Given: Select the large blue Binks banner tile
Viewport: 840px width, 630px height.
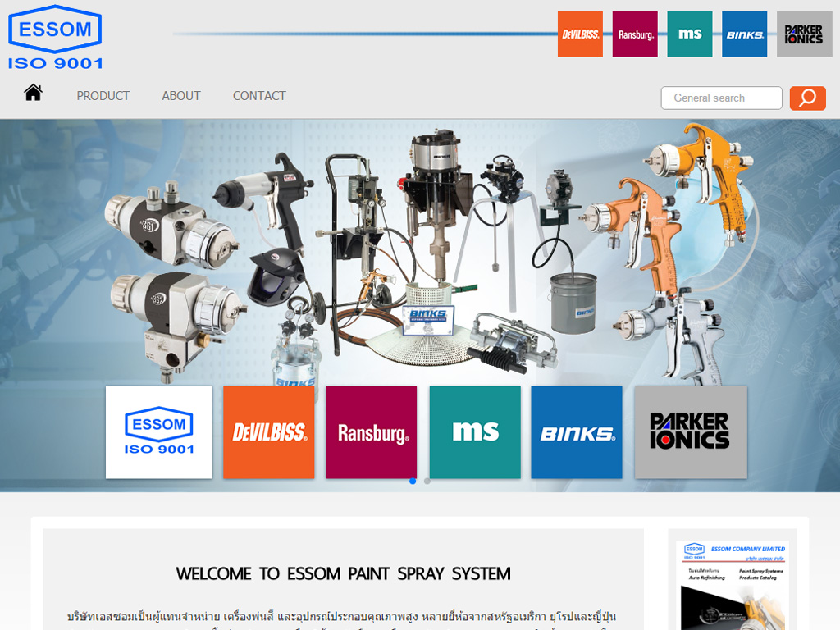Looking at the screenshot, I should [x=577, y=432].
